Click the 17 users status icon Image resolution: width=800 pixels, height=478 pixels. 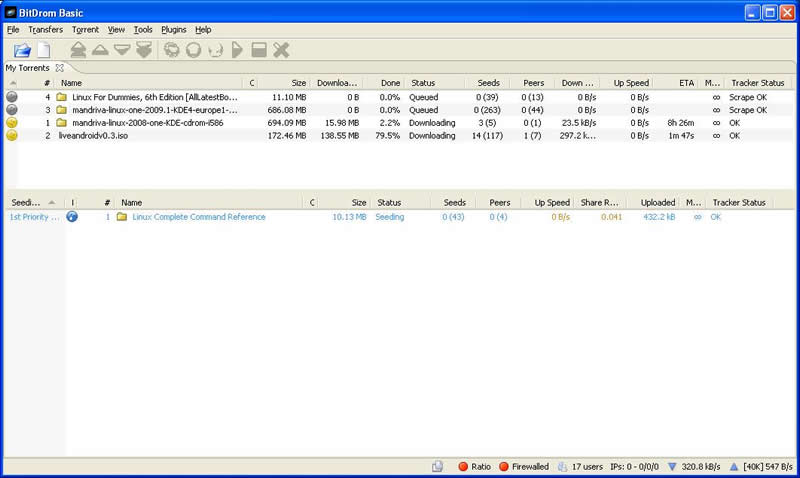[562, 466]
